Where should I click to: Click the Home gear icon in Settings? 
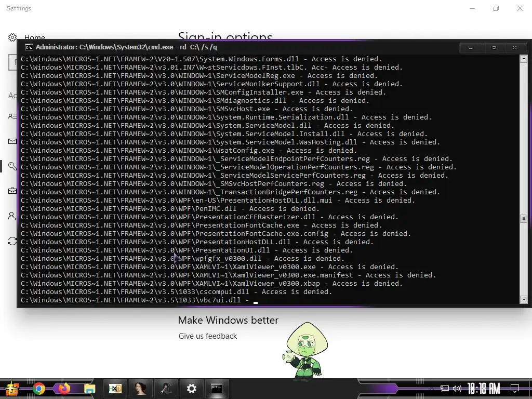[12, 37]
